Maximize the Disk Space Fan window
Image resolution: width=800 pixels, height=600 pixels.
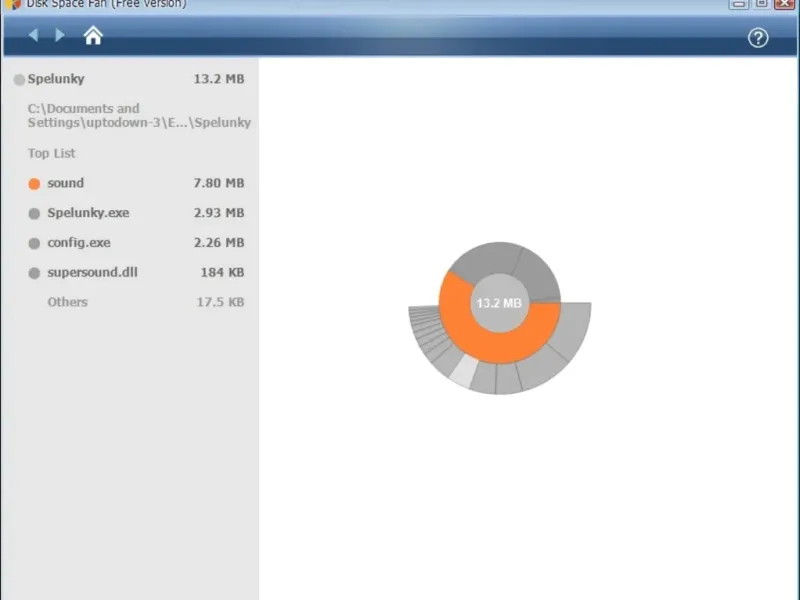click(762, 3)
